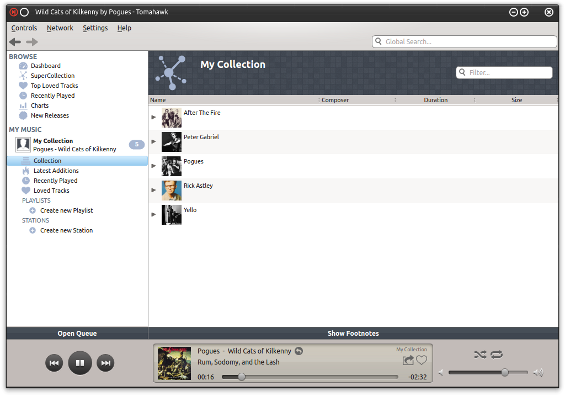Image resolution: width=565 pixels, height=396 pixels.
Task: Click Create new Playlist plus icon
Action: [x=32, y=210]
